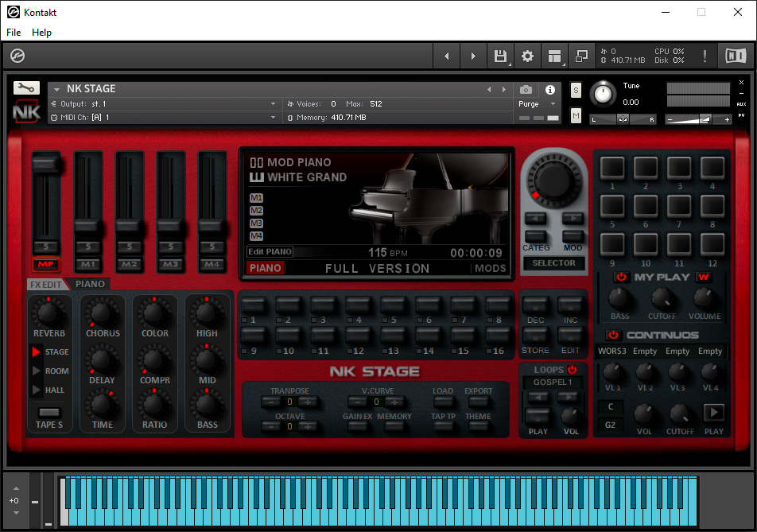Viewport: 757px width, 532px height.
Task: Decrease OCTAVE with minus button
Action: pyautogui.click(x=271, y=426)
